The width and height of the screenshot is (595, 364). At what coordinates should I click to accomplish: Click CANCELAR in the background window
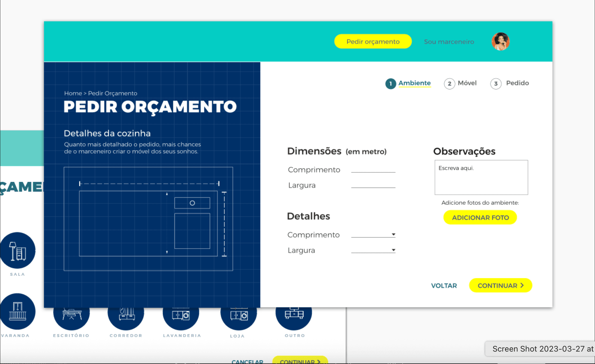tap(247, 361)
